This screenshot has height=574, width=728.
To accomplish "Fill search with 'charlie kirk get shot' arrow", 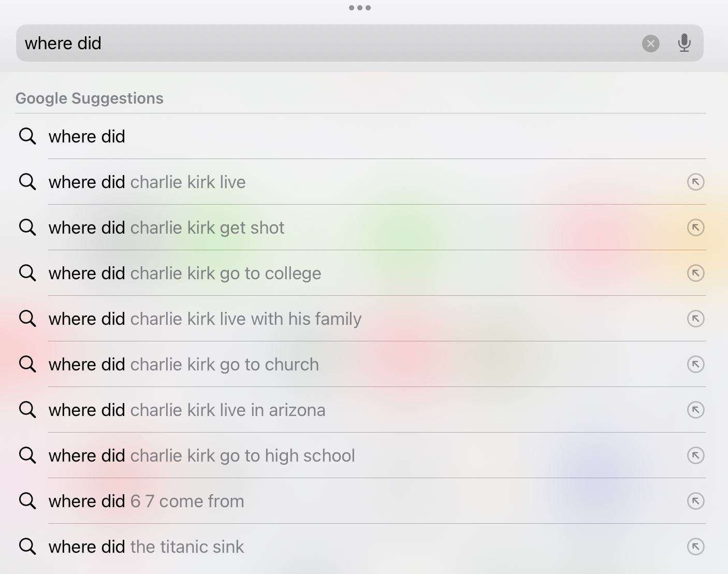I will [695, 227].
